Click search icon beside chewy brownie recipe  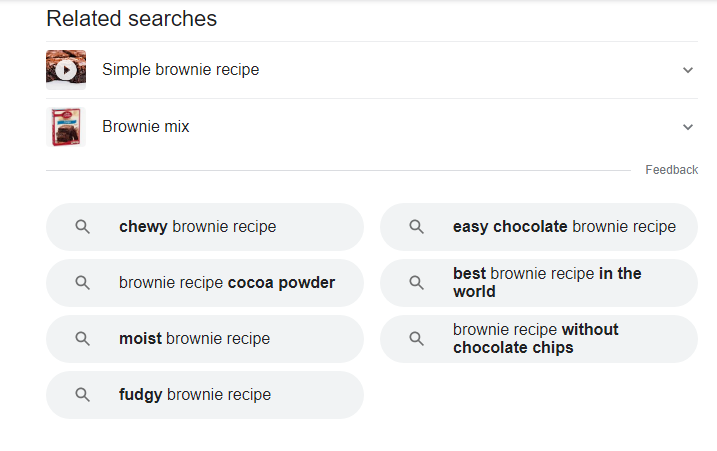[83, 227]
